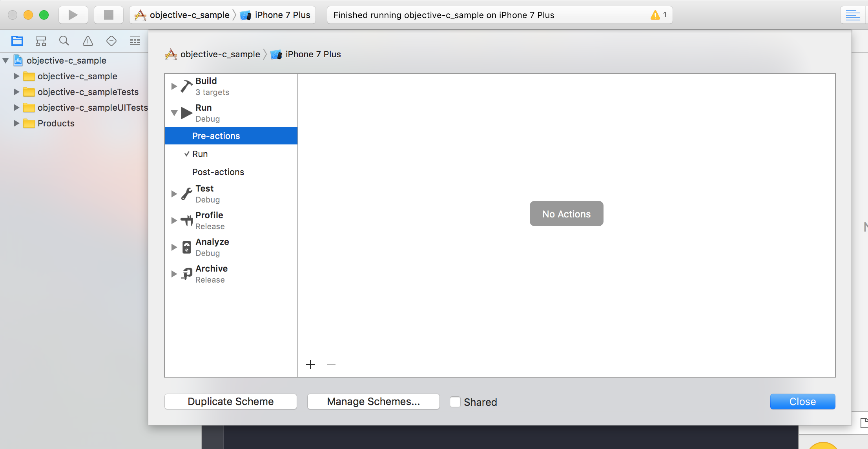Click Duplicate Scheme button
This screenshot has width=868, height=449.
coord(231,402)
